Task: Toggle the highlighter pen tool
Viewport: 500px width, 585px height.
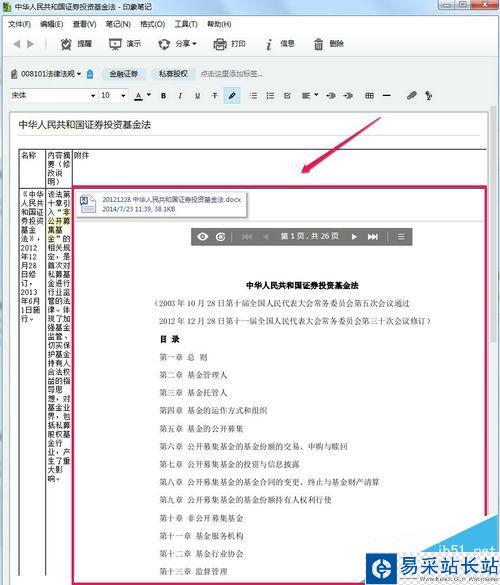Action: [x=232, y=96]
